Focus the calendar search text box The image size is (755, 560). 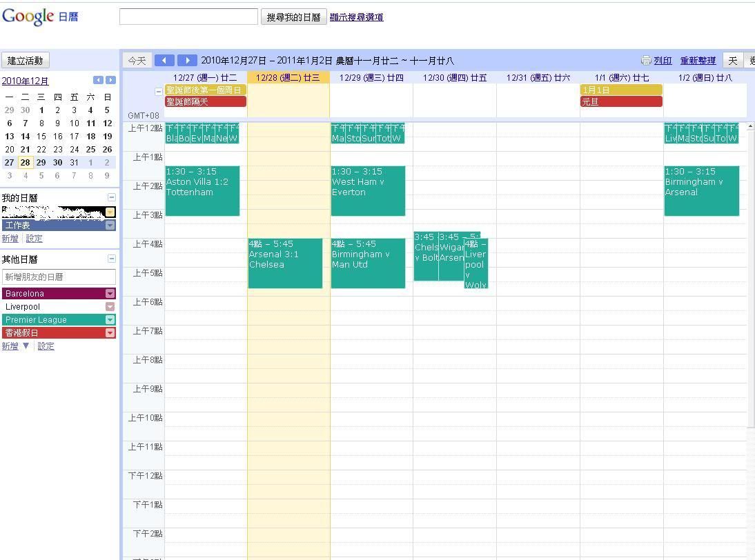tap(189, 17)
